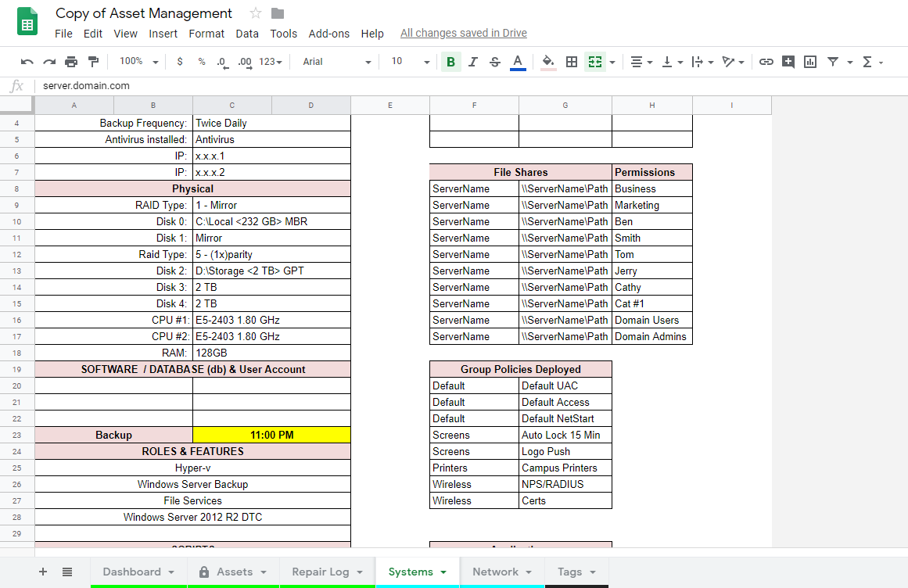The width and height of the screenshot is (908, 588).
Task: Click the add sheet plus button
Action: [43, 572]
